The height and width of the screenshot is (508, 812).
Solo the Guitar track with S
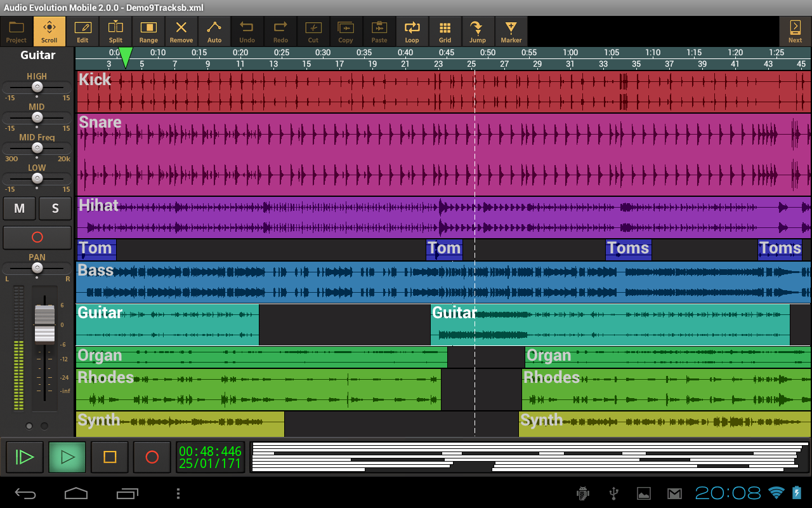click(55, 208)
